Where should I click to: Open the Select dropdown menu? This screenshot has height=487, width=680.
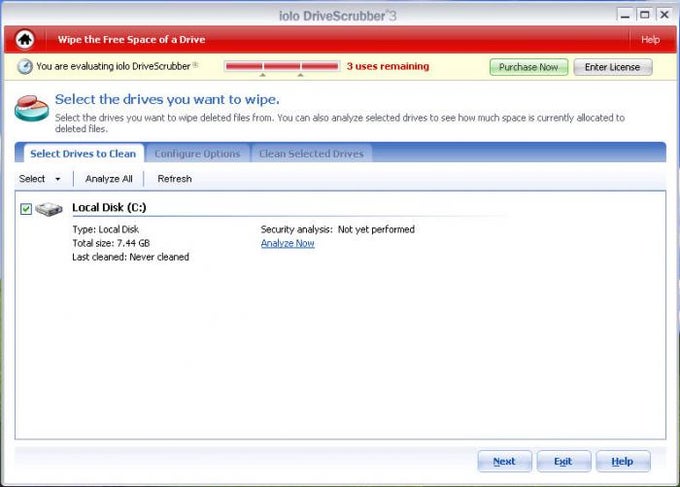40,179
